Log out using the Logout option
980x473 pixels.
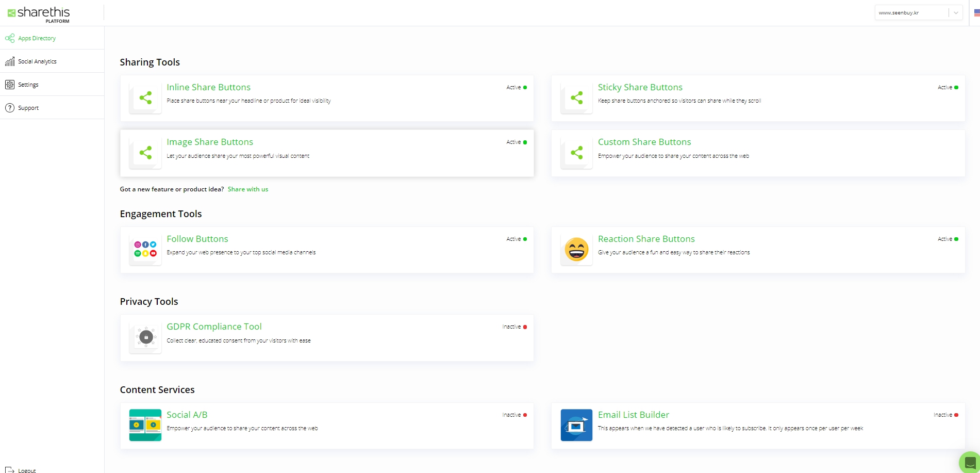pos(27,470)
